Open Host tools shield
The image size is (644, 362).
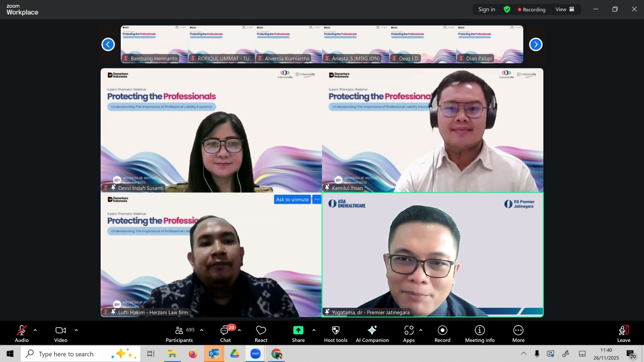click(x=335, y=333)
